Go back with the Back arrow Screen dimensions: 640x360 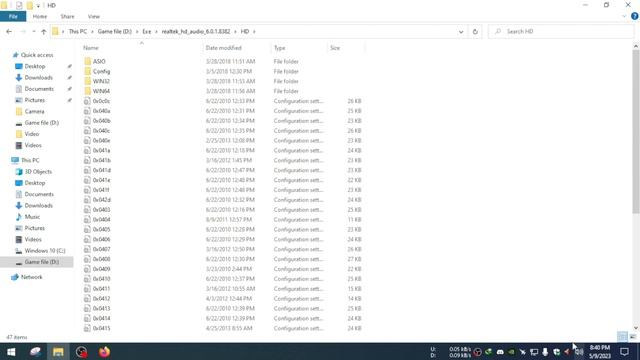[x=9, y=31]
